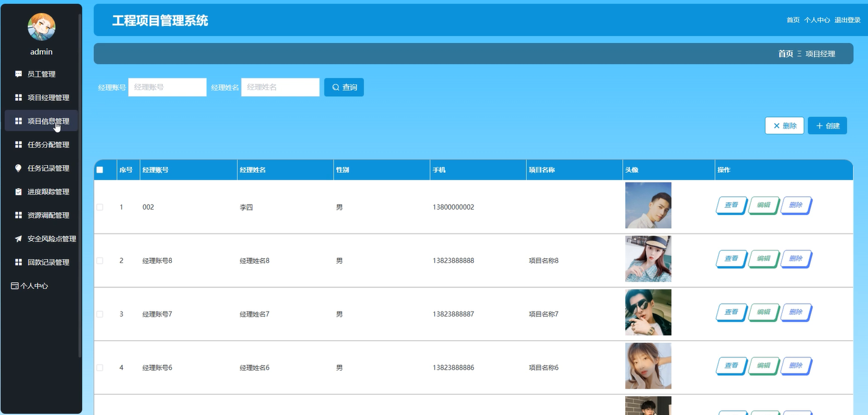Focus the 经理姓名 search input
Viewport: 868px width, 415px height.
click(281, 87)
